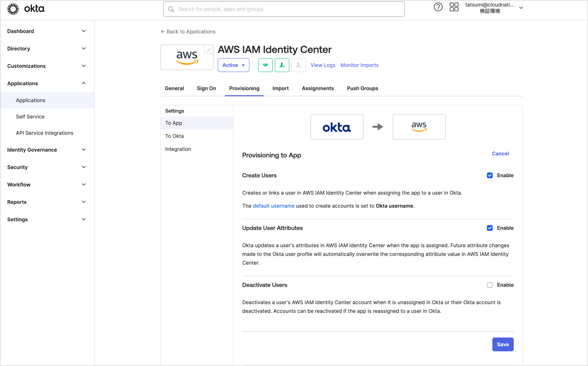This screenshot has width=588, height=366.
Task: Open the Active status dropdown
Action: (233, 65)
